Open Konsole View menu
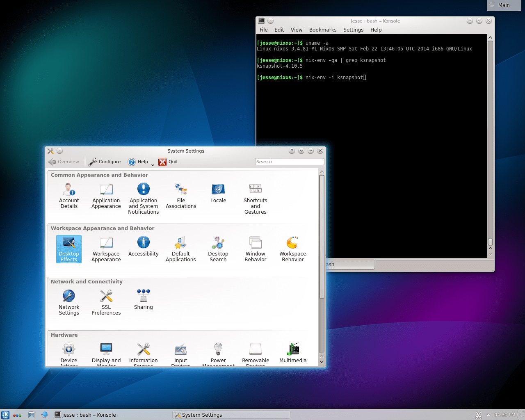Image resolution: width=525 pixels, height=420 pixels. [297, 30]
